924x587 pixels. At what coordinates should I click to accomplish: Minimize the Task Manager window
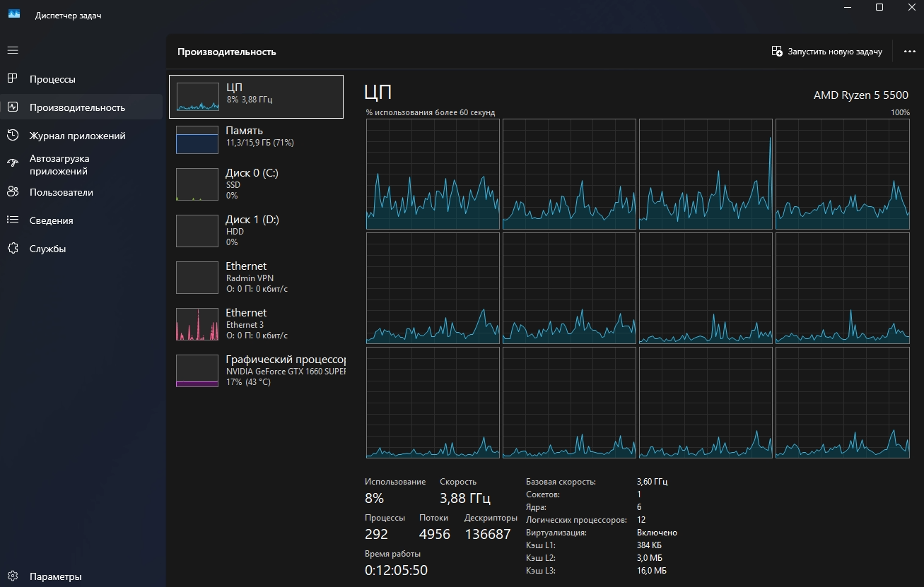click(848, 7)
